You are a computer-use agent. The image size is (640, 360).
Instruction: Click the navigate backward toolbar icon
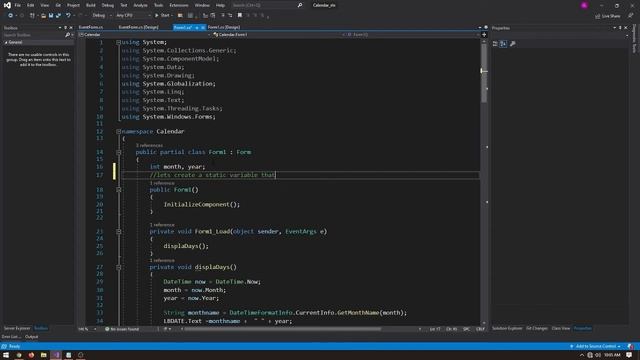tap(10, 16)
